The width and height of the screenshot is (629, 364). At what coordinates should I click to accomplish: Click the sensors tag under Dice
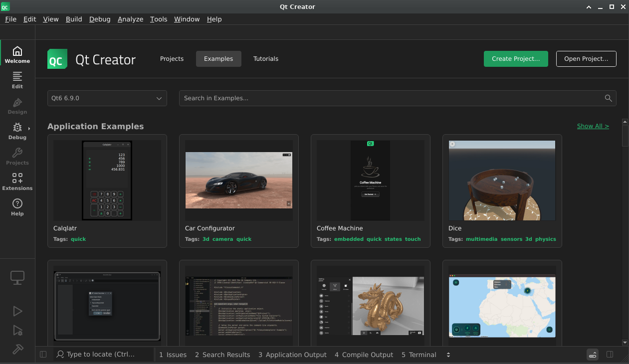click(511, 239)
